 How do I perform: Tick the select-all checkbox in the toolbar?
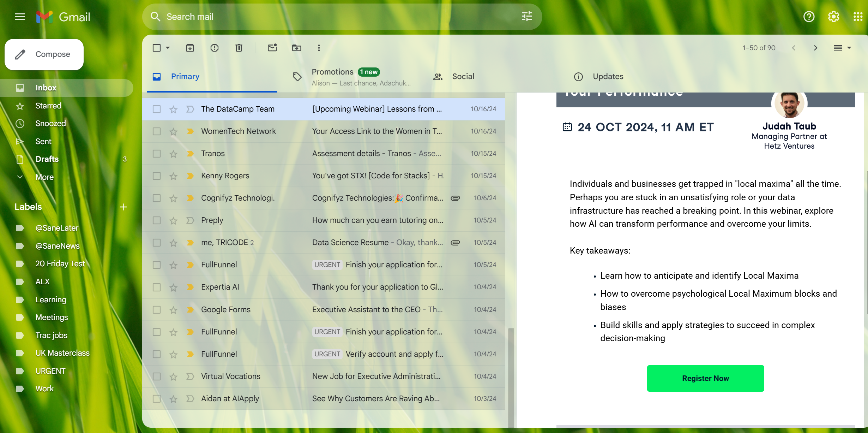[157, 48]
